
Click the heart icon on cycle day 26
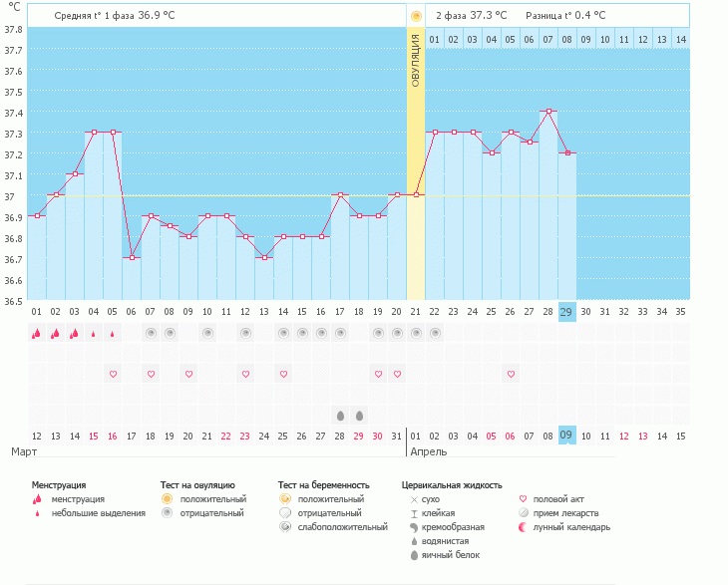pos(511,374)
